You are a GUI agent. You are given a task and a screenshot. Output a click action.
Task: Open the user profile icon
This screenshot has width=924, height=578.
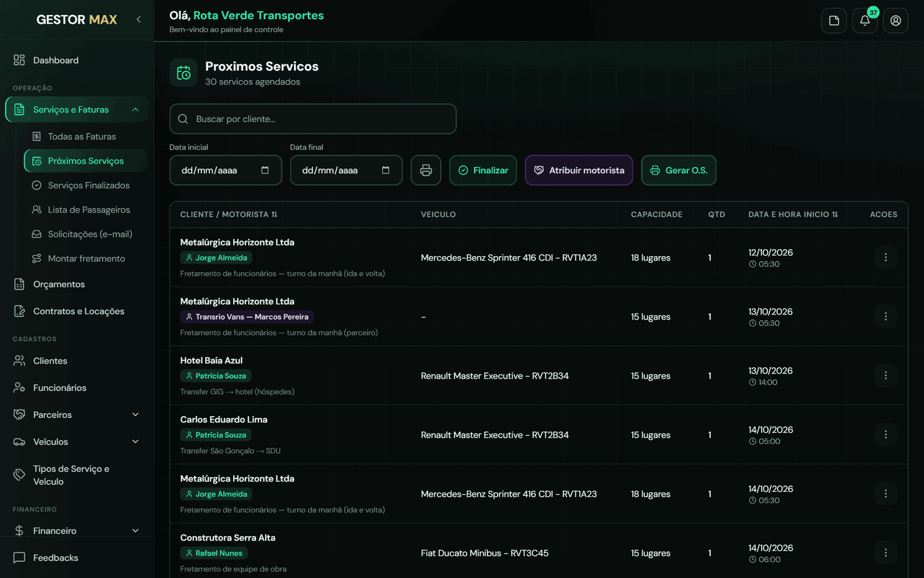(x=896, y=21)
